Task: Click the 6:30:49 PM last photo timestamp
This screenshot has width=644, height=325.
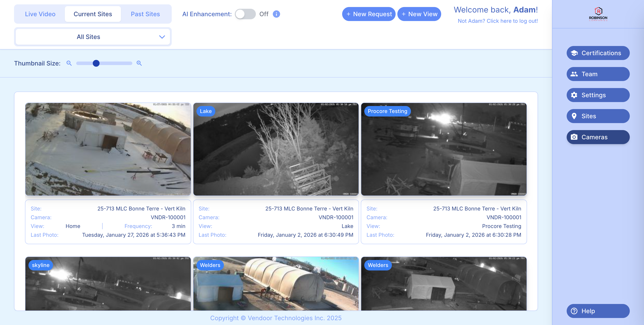Action: (306, 235)
